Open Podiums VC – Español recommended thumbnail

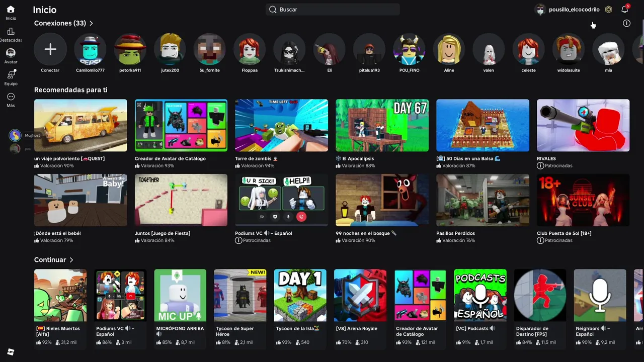point(281,200)
